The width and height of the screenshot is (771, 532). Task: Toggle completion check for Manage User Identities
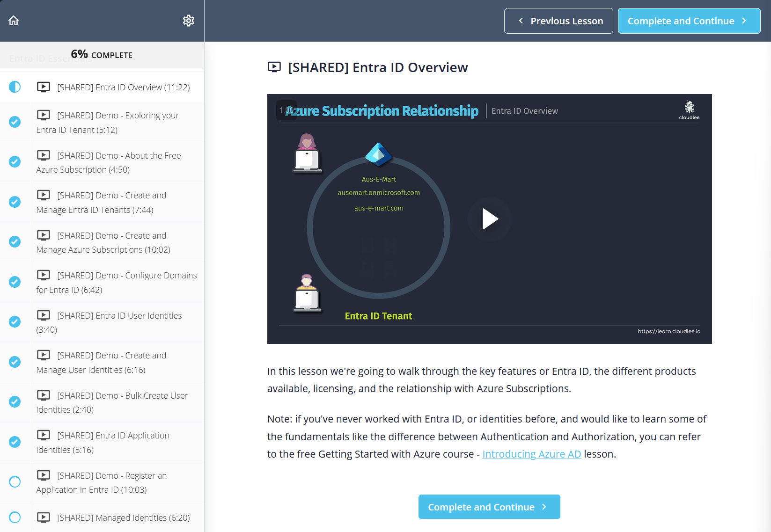15,362
